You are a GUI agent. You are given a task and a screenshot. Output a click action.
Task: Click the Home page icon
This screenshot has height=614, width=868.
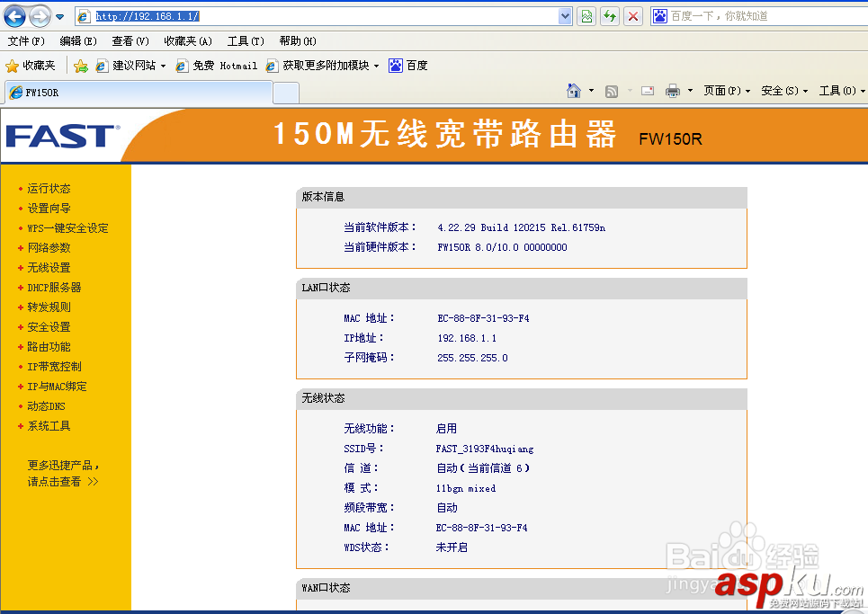(x=574, y=91)
